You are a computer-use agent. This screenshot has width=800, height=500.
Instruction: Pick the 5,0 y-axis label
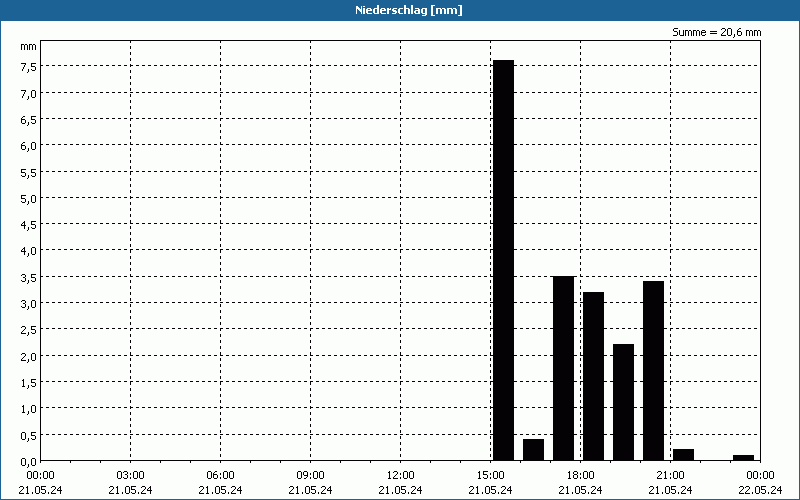(28, 199)
